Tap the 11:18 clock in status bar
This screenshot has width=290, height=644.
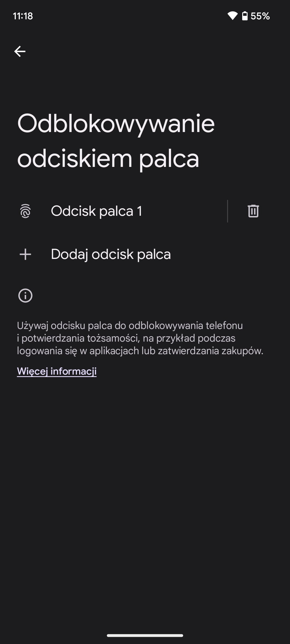23,16
